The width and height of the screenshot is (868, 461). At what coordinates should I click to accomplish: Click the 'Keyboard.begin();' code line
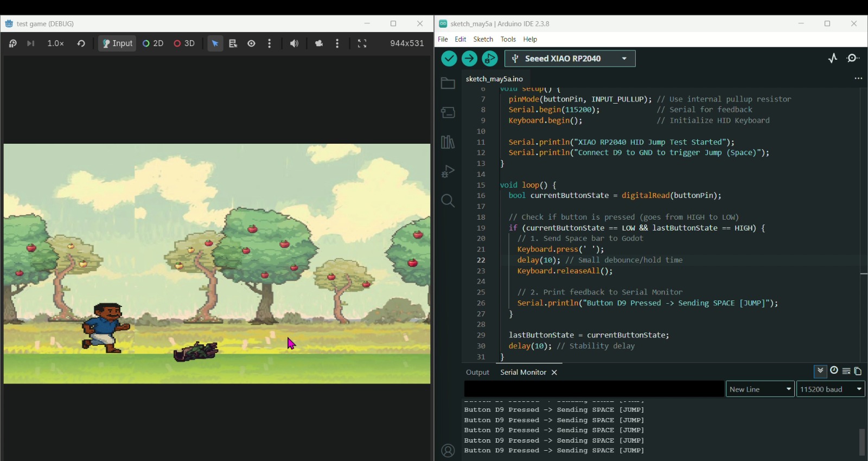coord(545,120)
